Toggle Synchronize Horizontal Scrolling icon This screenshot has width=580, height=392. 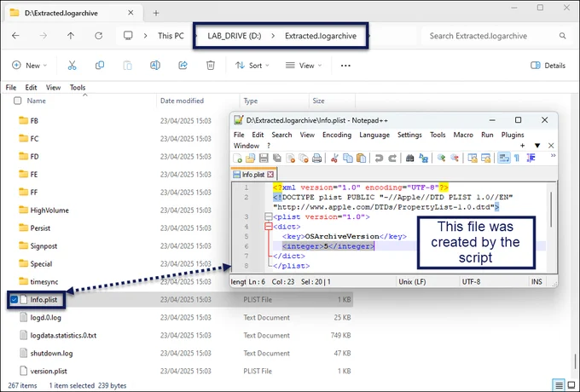point(485,159)
